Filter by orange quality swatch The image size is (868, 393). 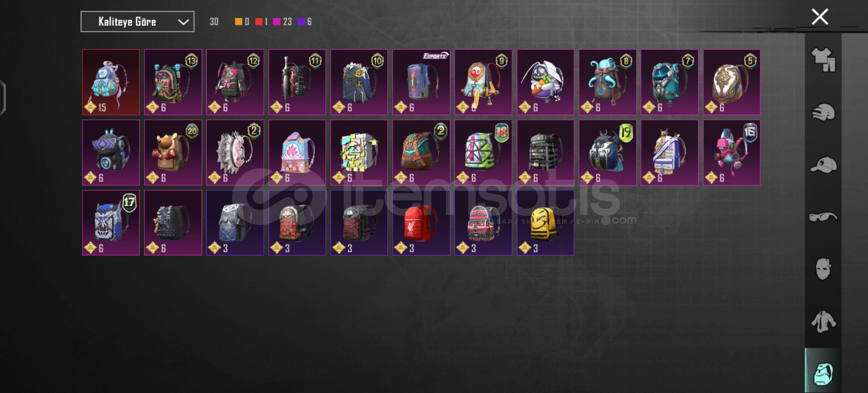click(238, 22)
